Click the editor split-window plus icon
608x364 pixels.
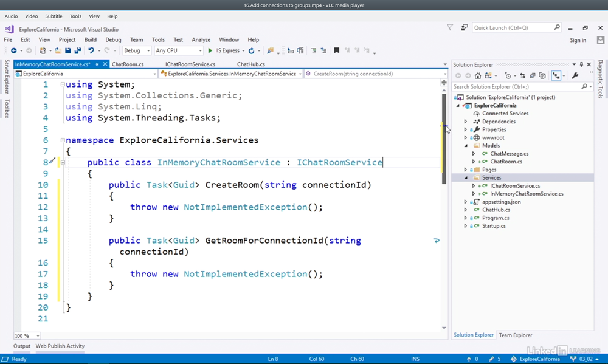click(444, 82)
